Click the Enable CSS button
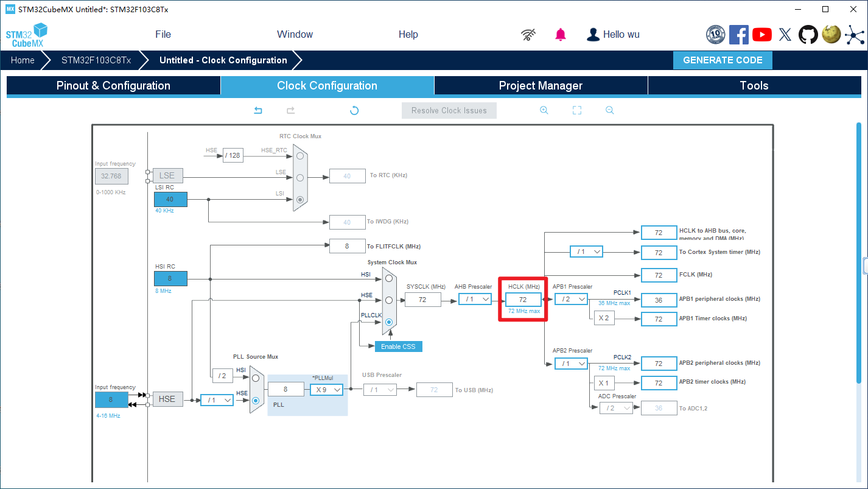Viewport: 868px width, 489px height. [x=398, y=347]
